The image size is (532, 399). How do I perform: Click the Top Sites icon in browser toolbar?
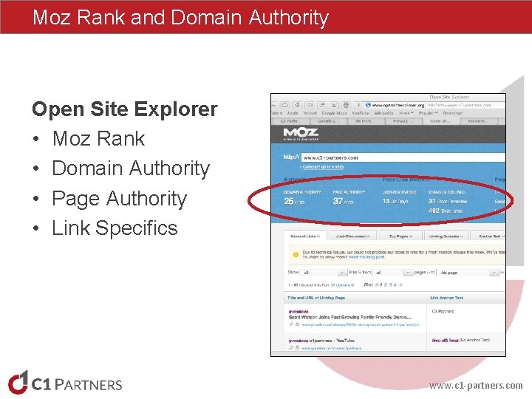(334, 105)
